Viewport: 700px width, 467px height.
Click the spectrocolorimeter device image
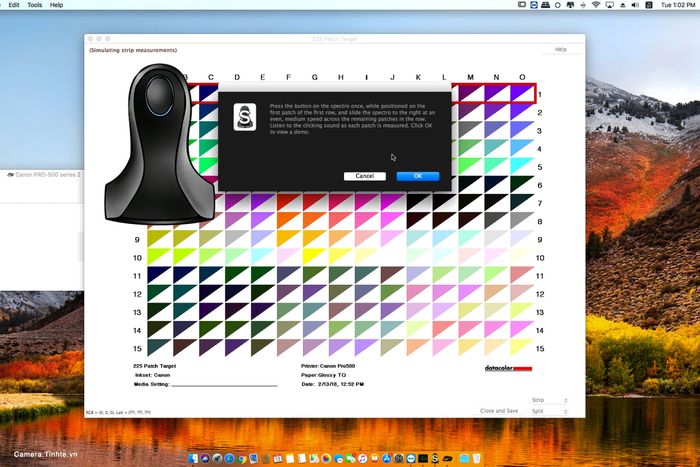click(159, 144)
